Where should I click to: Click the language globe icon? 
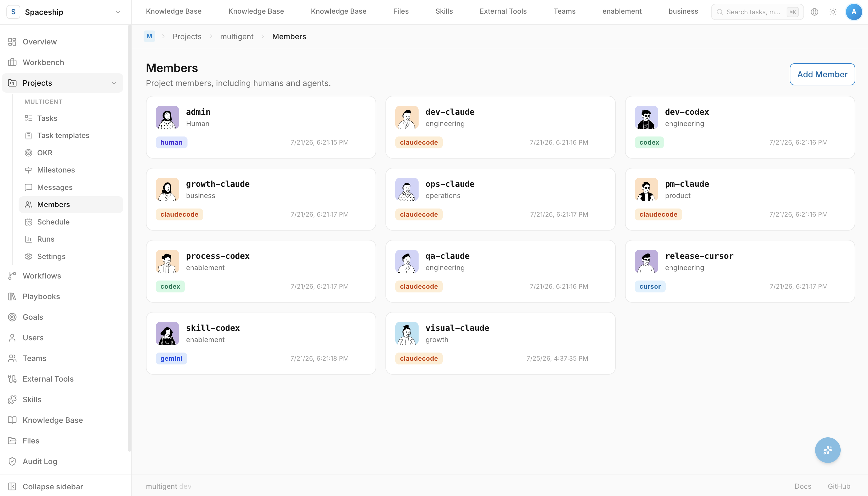pos(815,12)
